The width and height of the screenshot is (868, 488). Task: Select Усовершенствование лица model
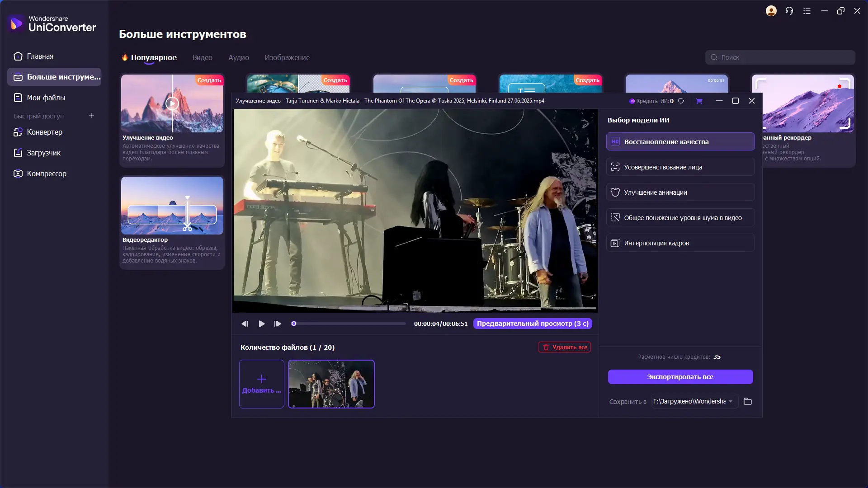click(680, 167)
